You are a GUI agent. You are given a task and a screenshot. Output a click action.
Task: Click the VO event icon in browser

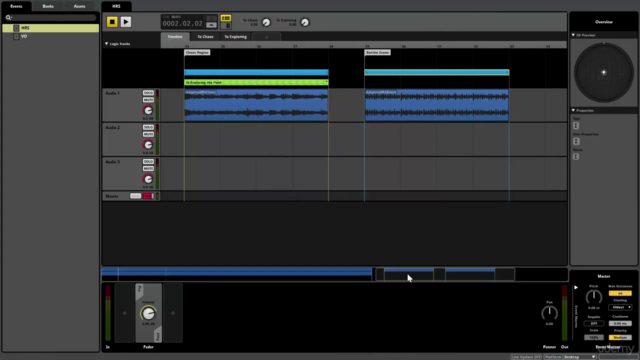[16, 36]
